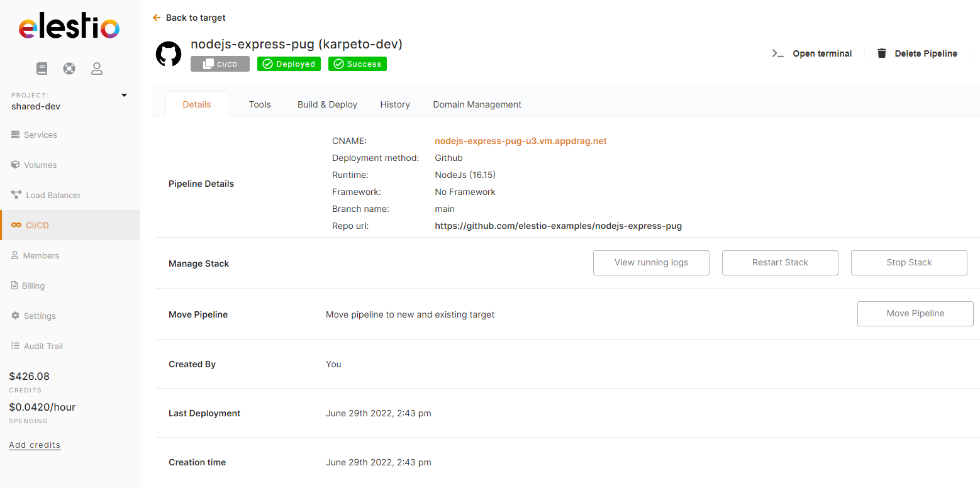Expand the project selector dropdown arrow

124,96
